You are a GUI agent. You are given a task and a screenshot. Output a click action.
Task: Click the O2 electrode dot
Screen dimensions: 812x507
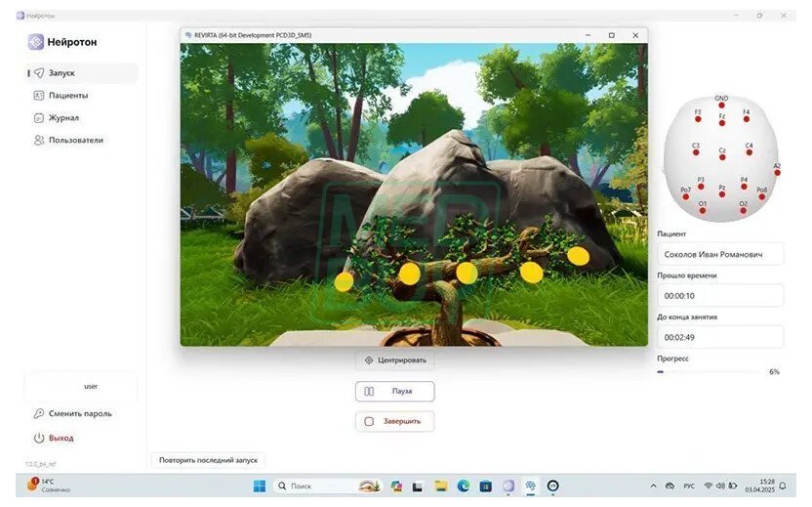743,210
